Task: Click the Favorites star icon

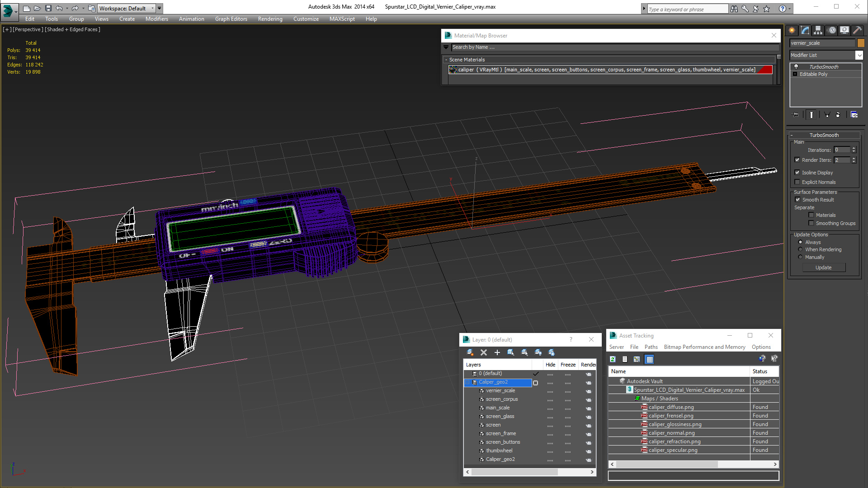Action: pos(766,9)
